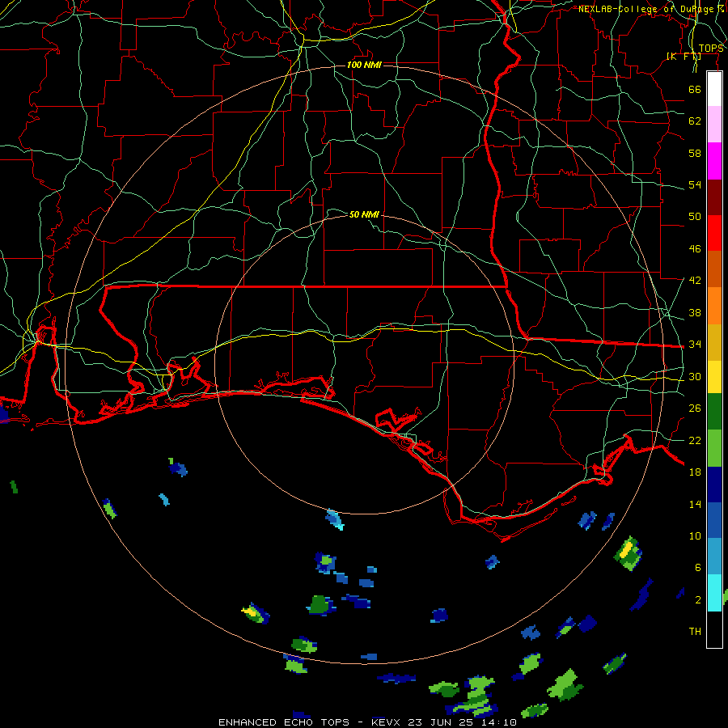The image size is (728, 728).
Task: Click the '58' legend value
Action: click(695, 153)
